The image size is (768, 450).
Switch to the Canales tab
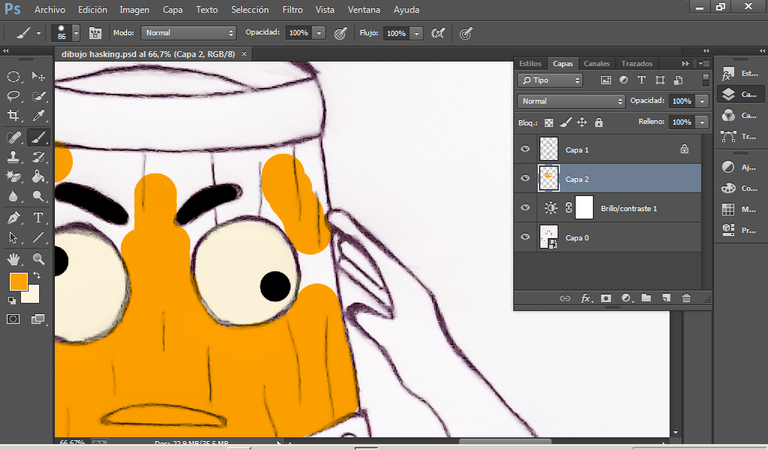[597, 64]
